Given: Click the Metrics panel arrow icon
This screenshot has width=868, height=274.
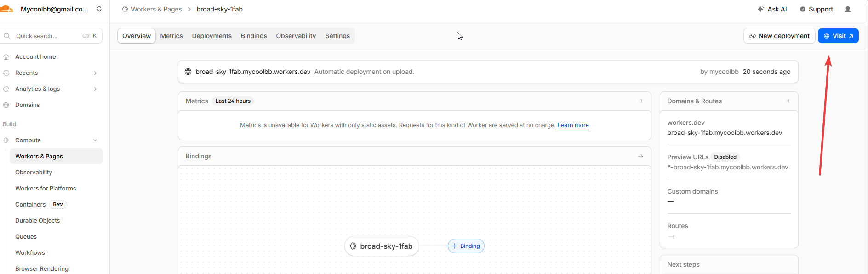Looking at the screenshot, I should (x=640, y=101).
